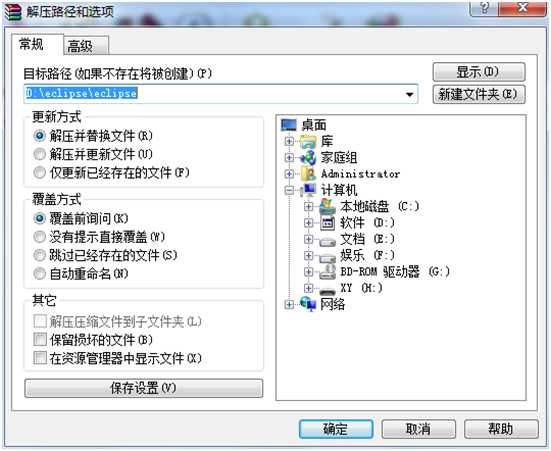The image size is (551, 451).
Task: Expand the 软件 (D:) drive node
Action: 308,223
